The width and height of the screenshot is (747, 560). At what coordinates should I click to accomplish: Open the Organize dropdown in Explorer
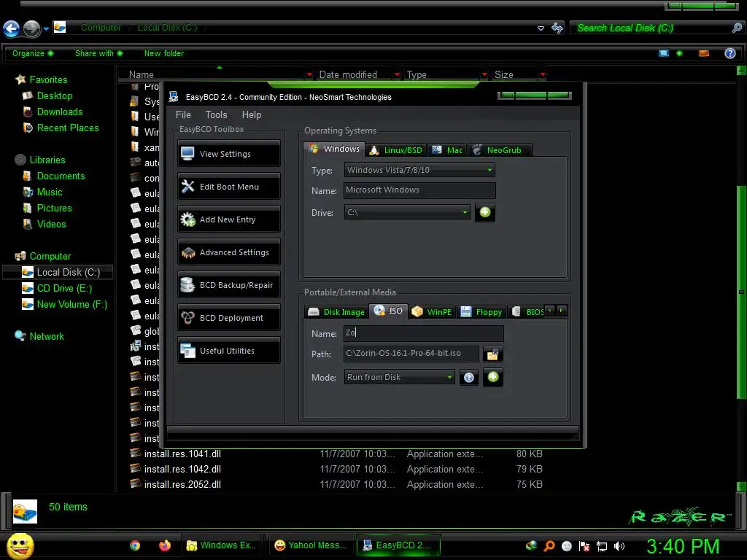(33, 53)
